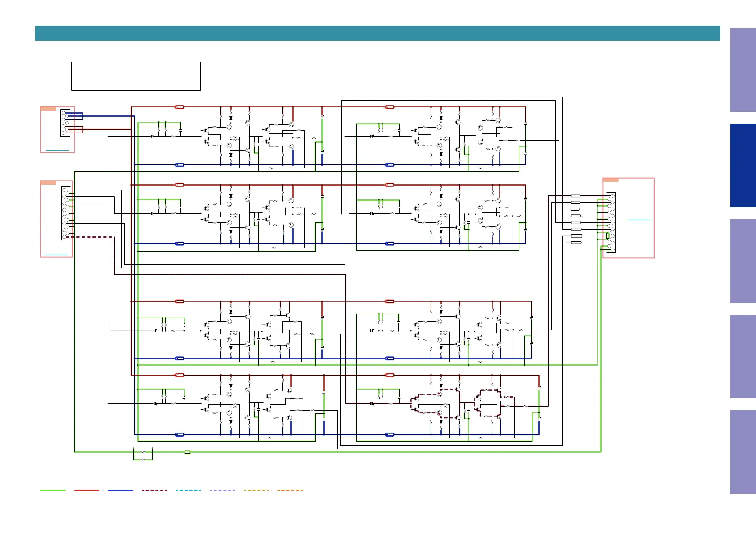
Task: Select the small green rectangle component on the bottom green line
Action: click(187, 452)
